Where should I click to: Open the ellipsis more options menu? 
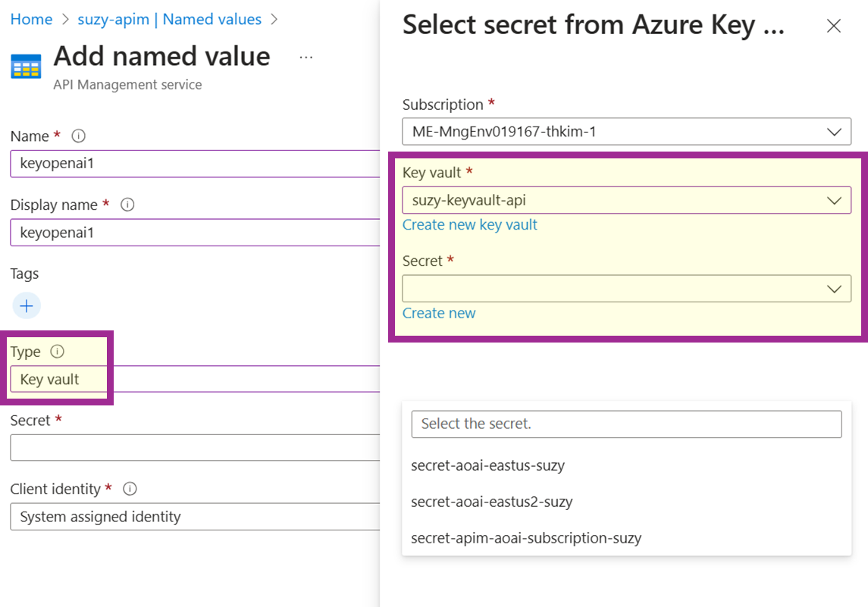point(306,58)
